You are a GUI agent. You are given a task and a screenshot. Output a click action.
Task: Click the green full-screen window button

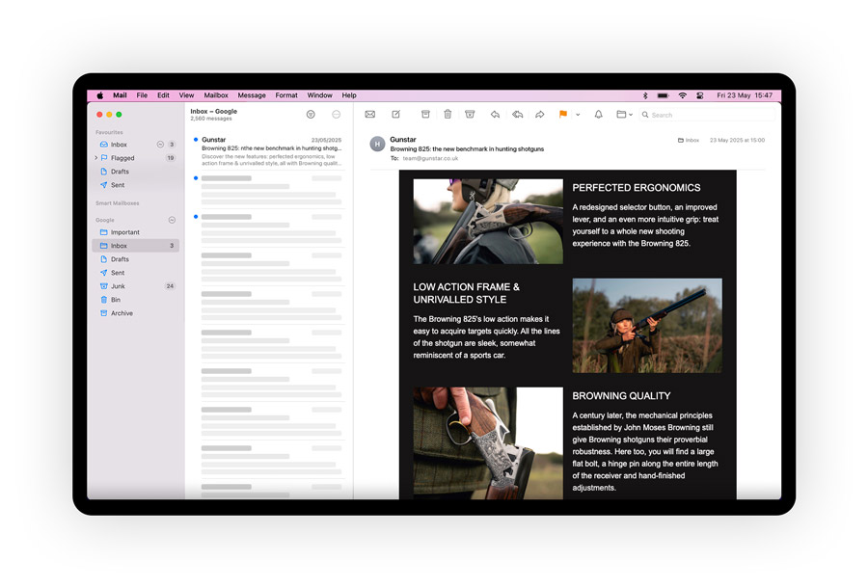(x=119, y=115)
